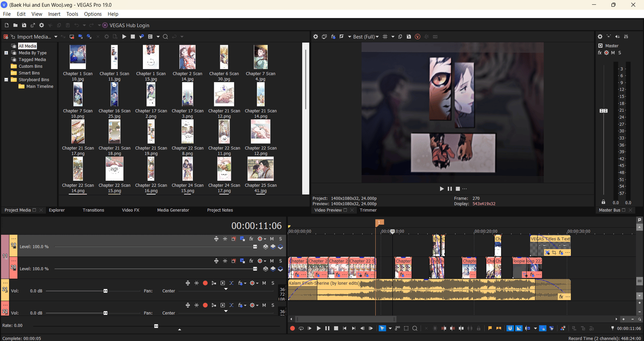Select the Kalam Eineh-Sherine audio clip
The image size is (644, 341).
[x=429, y=290]
